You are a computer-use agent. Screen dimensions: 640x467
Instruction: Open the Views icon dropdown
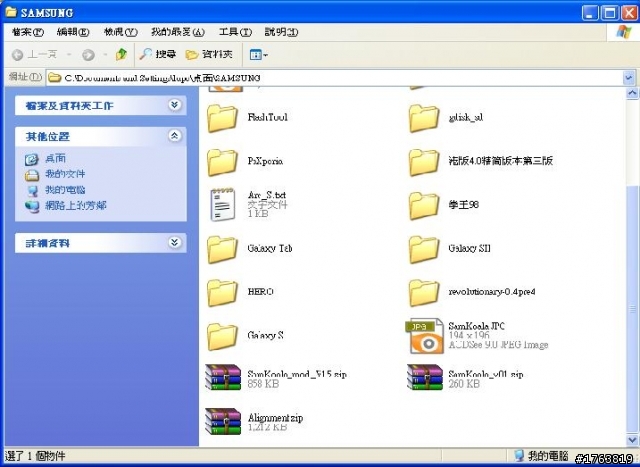[x=258, y=55]
